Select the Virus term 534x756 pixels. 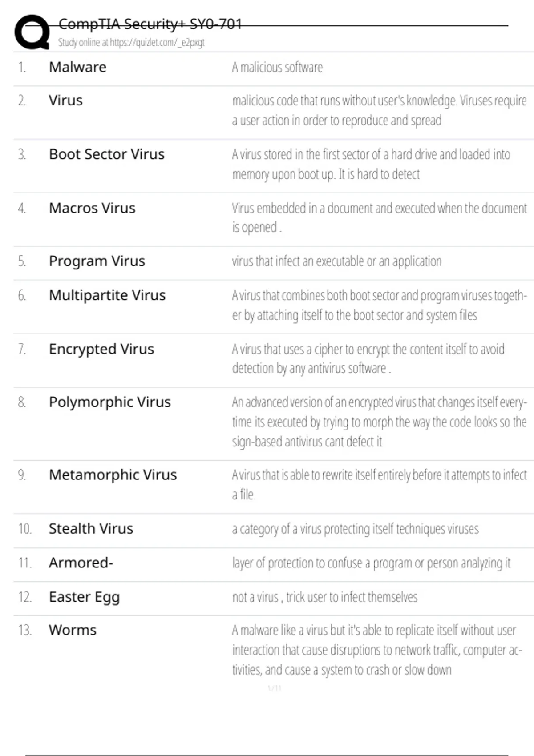(65, 101)
